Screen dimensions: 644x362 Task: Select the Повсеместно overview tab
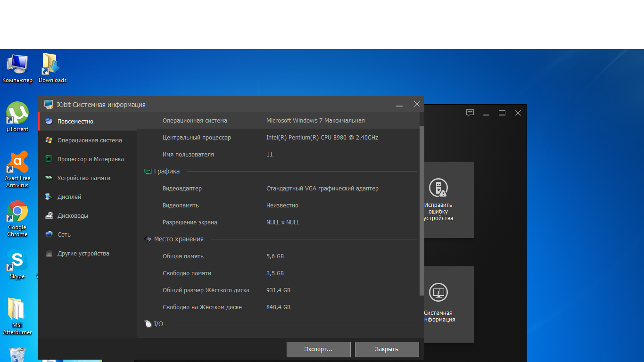pyautogui.click(x=75, y=122)
